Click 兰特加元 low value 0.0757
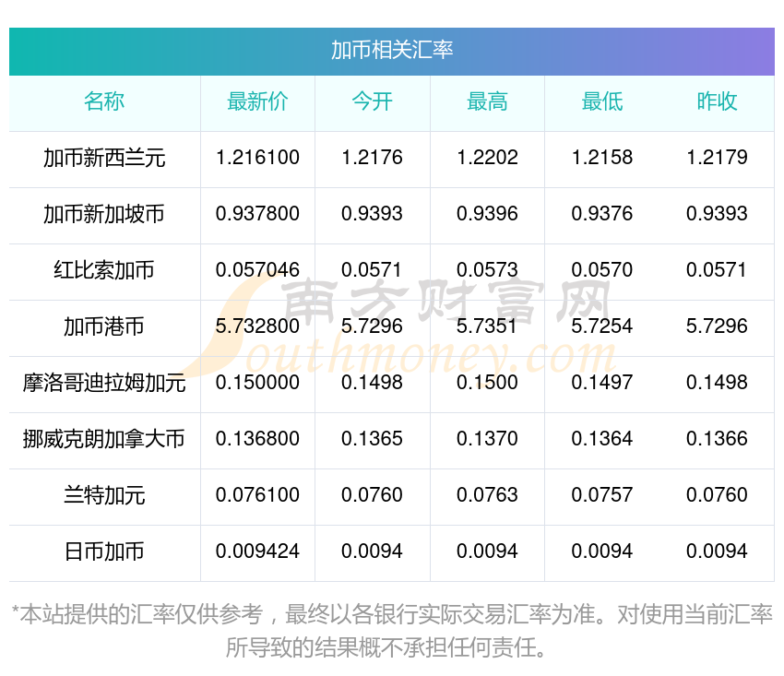The width and height of the screenshot is (784, 676). click(x=602, y=495)
